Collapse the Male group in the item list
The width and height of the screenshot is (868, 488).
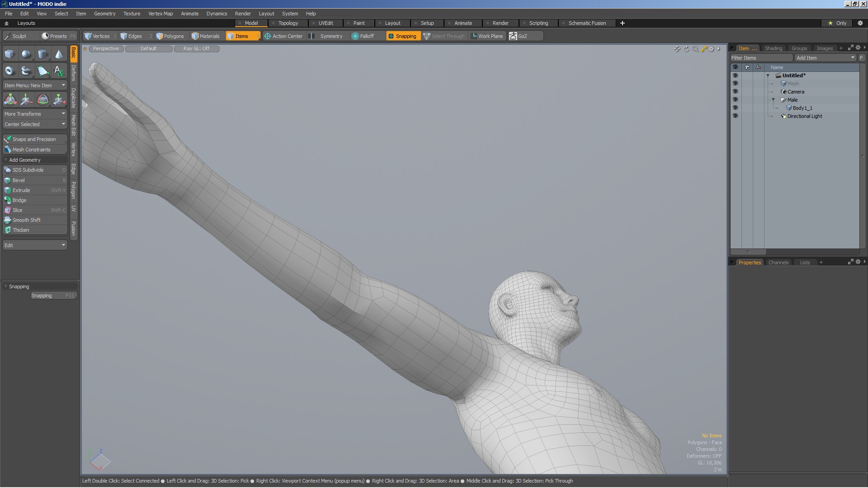click(x=774, y=100)
